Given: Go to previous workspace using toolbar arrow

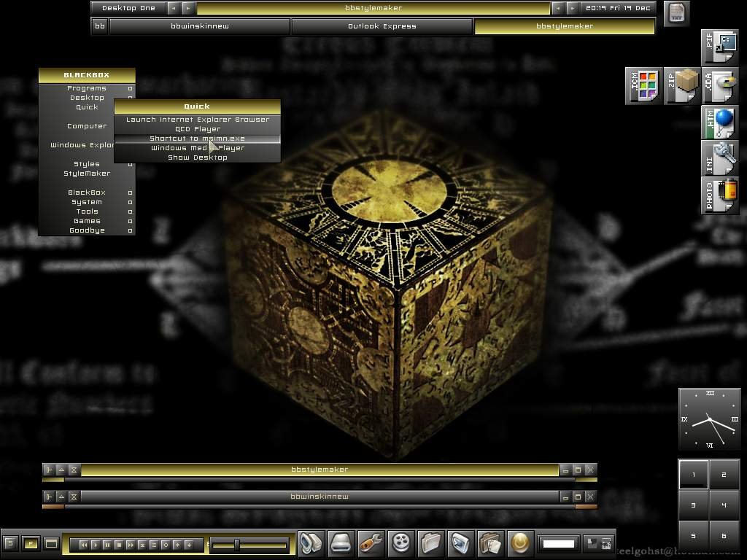Looking at the screenshot, I should click(x=174, y=8).
